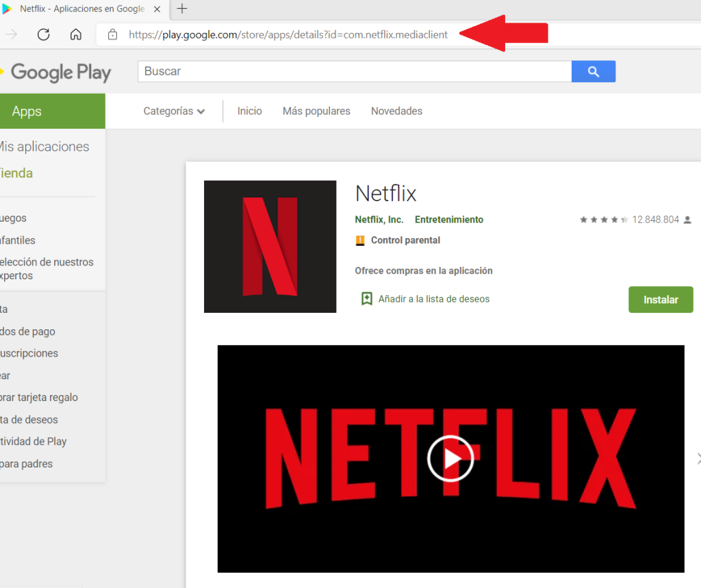Open the Netflix, Inc. developer link

tap(379, 220)
